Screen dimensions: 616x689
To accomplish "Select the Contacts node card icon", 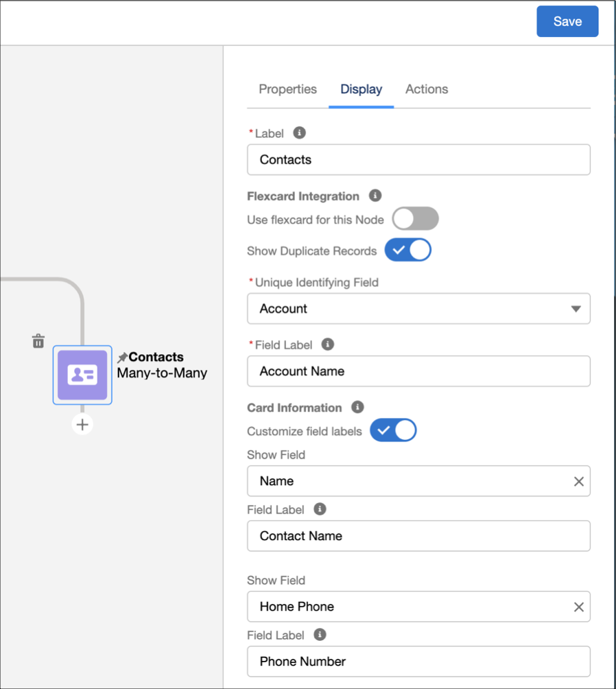I will (x=82, y=375).
